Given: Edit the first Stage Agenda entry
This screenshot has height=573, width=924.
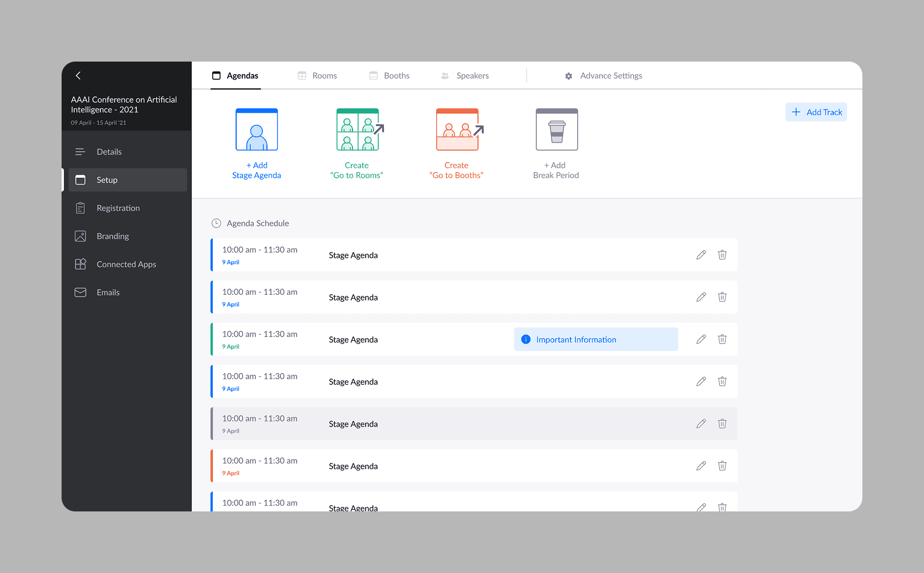Looking at the screenshot, I should [x=701, y=255].
